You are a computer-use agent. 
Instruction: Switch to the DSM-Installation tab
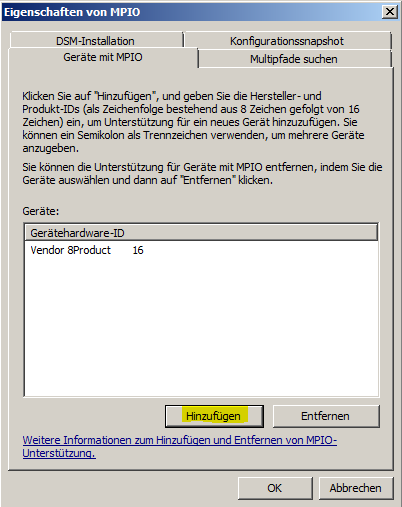[x=96, y=41]
